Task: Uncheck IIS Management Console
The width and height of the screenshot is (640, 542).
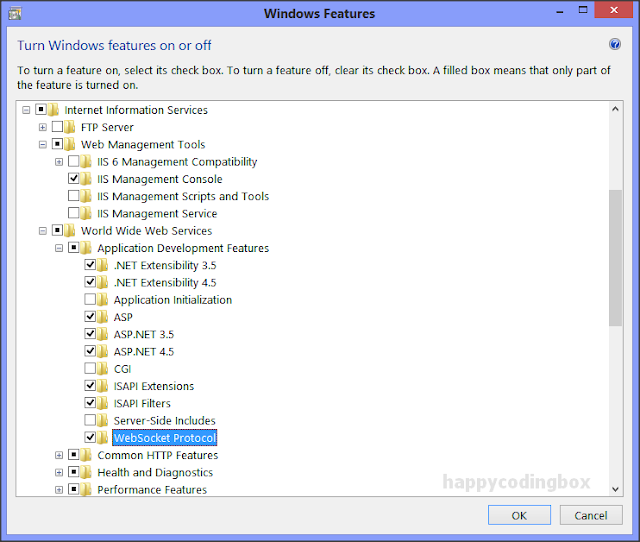Action: pyautogui.click(x=73, y=178)
